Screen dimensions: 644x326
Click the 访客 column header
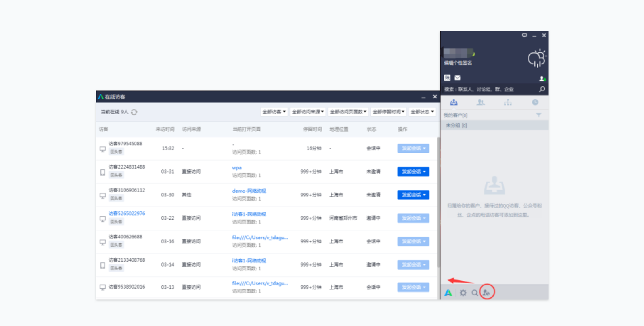[x=103, y=129]
